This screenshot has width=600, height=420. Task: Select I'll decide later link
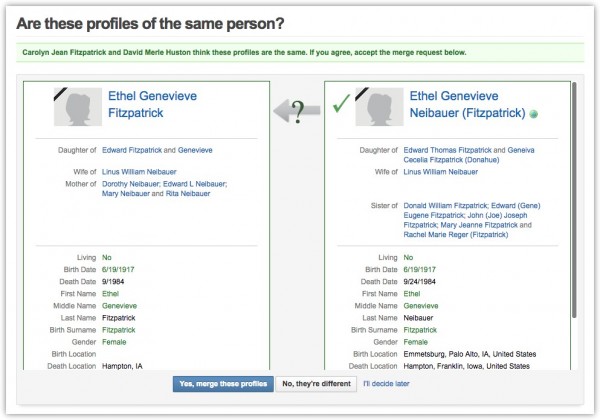pyautogui.click(x=386, y=383)
